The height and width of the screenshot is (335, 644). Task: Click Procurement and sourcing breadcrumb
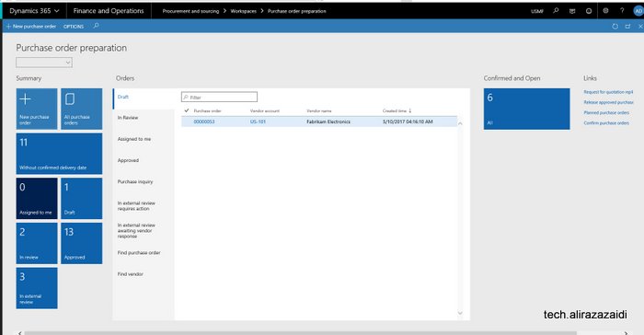[190, 11]
